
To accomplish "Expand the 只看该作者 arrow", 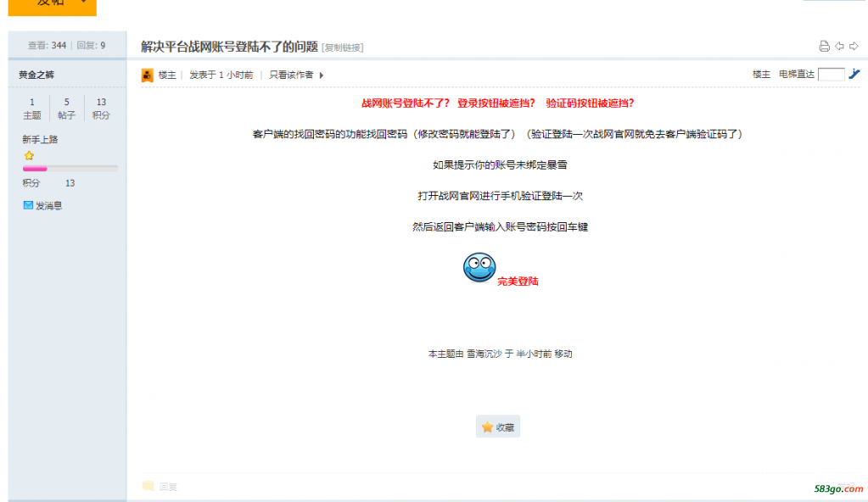I will pyautogui.click(x=322, y=75).
